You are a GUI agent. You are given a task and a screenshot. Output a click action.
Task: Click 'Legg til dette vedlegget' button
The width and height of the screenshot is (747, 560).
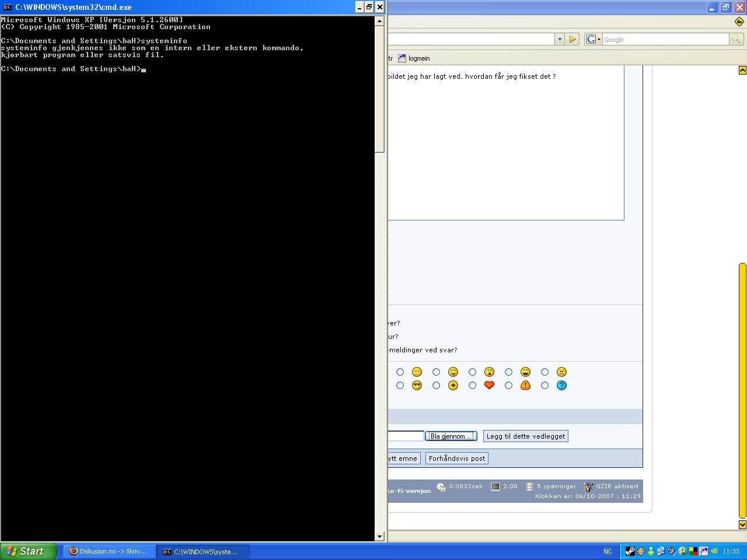coord(525,436)
